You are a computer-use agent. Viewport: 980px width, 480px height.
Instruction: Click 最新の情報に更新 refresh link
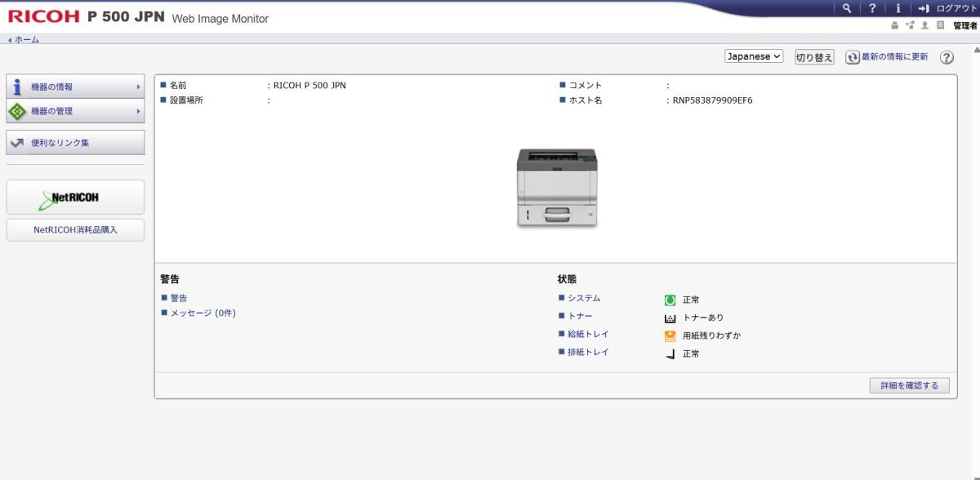tap(894, 57)
